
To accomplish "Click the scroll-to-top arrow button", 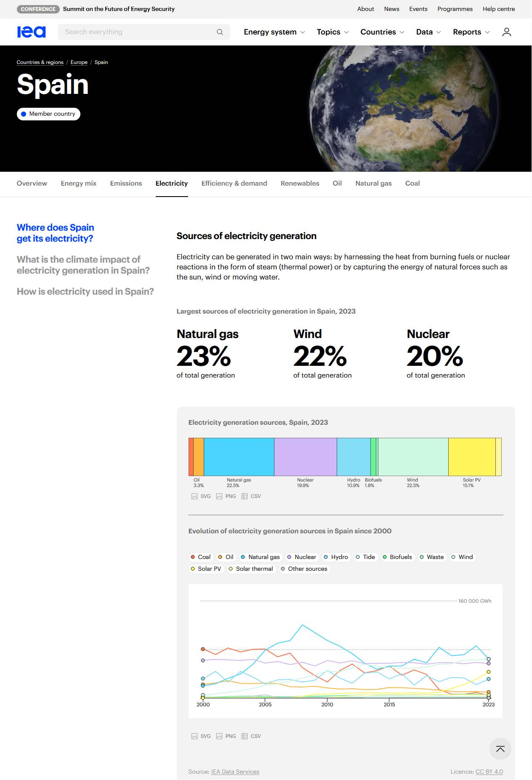I will [500, 749].
